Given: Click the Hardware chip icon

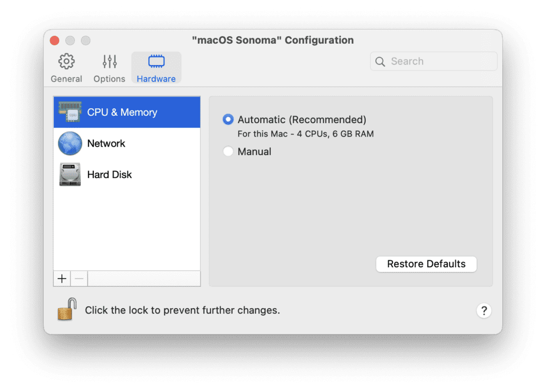Looking at the screenshot, I should click(x=156, y=62).
